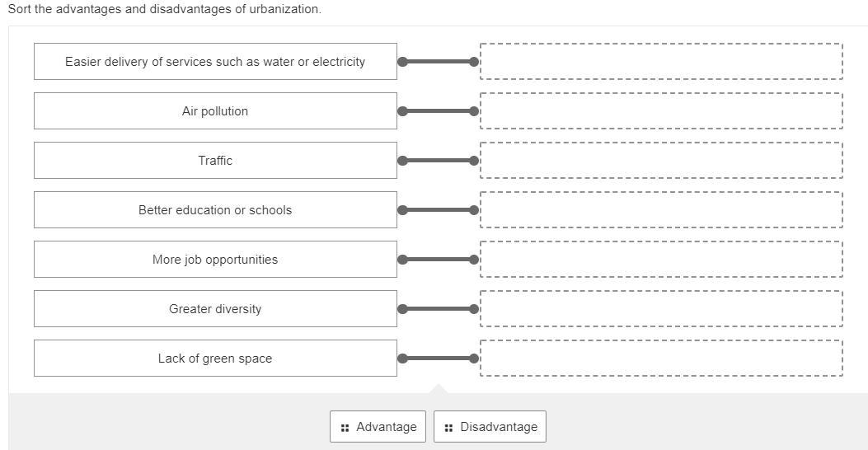Click drag handle icon on Advantage chip
The width and height of the screenshot is (868, 450).
click(x=345, y=428)
